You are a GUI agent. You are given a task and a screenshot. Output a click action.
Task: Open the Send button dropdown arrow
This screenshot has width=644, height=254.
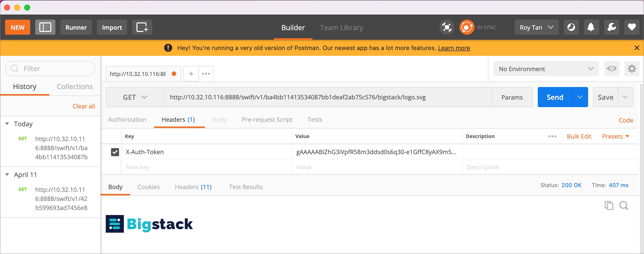(580, 97)
